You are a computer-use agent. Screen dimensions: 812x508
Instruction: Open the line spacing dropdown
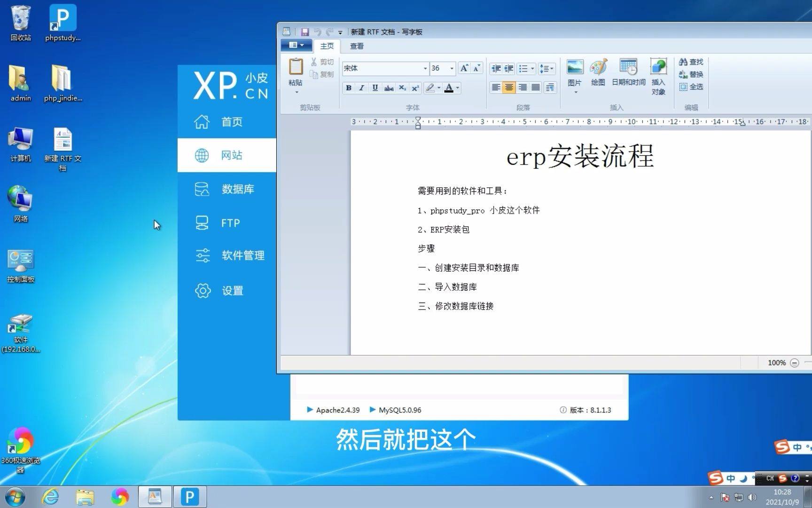coord(547,69)
